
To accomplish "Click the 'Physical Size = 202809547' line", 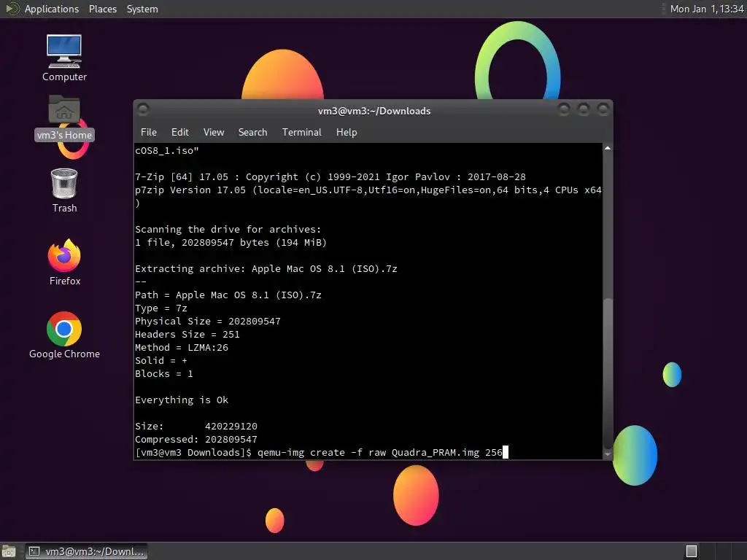I will pyautogui.click(x=208, y=322).
